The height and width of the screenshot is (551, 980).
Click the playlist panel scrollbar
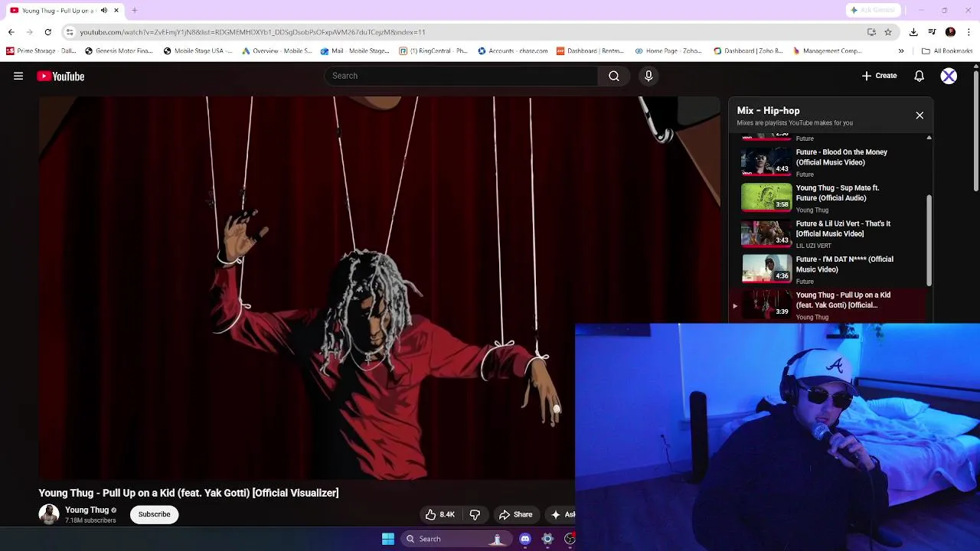929,239
